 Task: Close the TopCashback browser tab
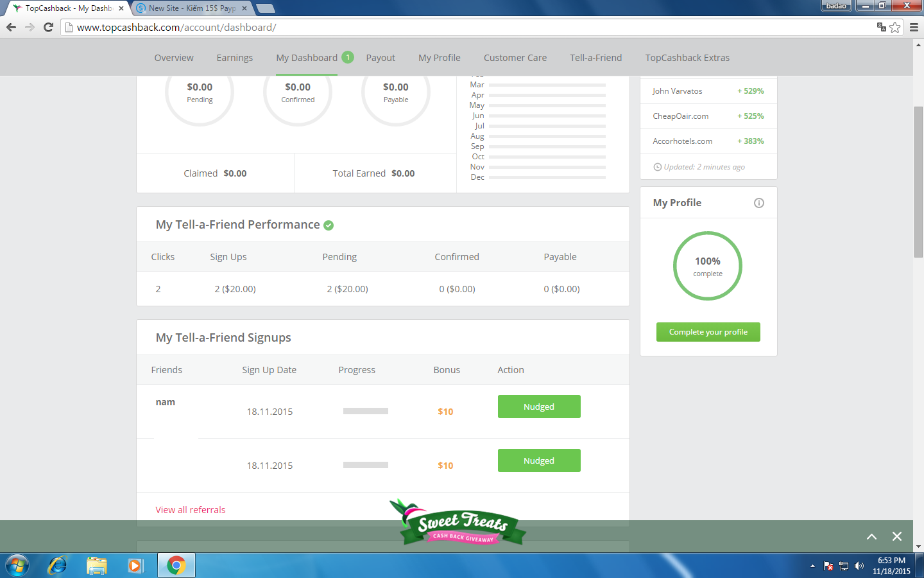(121, 8)
